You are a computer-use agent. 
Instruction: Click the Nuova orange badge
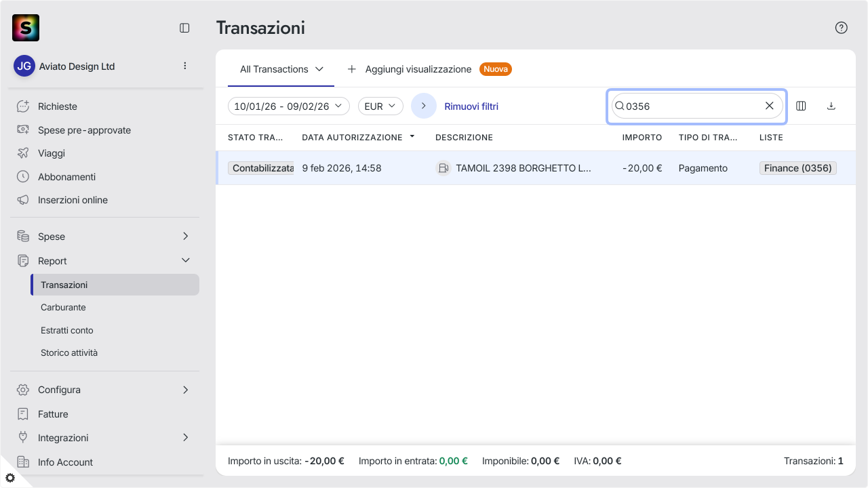pos(496,69)
